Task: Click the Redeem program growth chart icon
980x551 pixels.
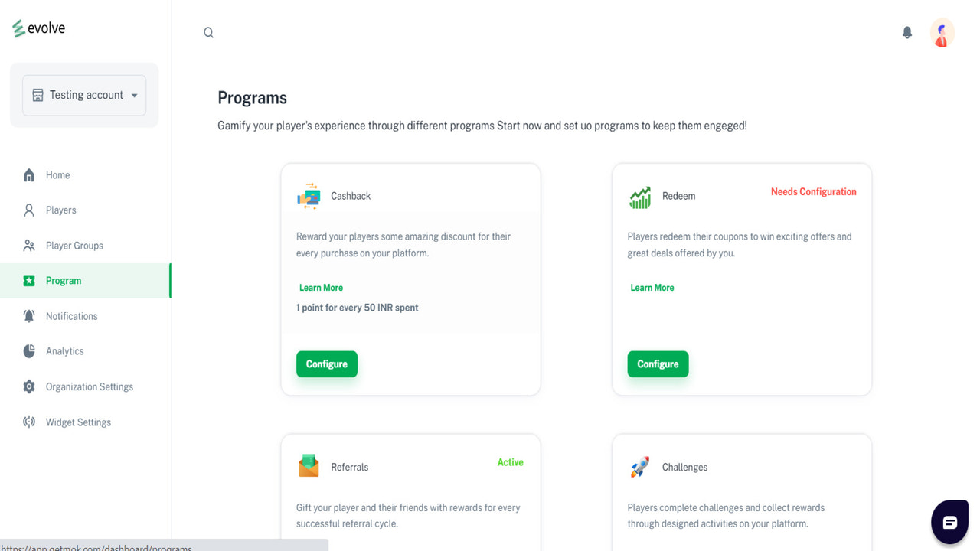Action: 639,196
